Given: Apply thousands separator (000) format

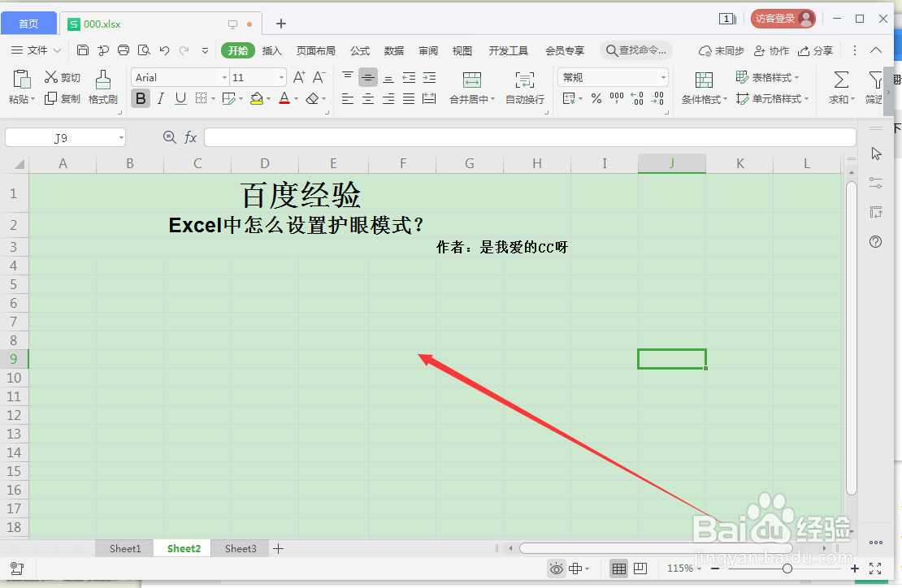Looking at the screenshot, I should pos(617,98).
